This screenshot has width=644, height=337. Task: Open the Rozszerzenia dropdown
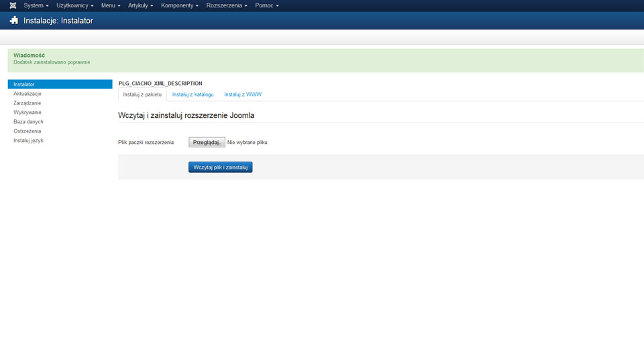click(227, 5)
